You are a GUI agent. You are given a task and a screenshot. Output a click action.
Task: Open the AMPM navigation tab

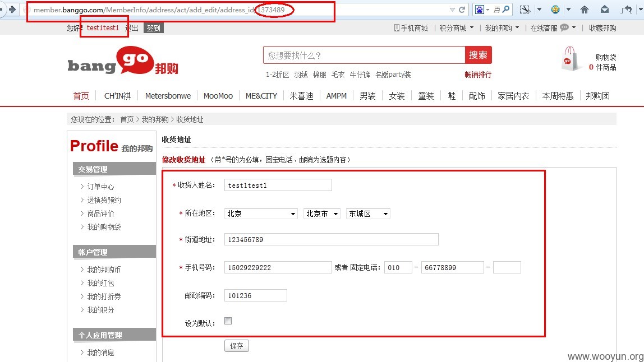tap(337, 96)
